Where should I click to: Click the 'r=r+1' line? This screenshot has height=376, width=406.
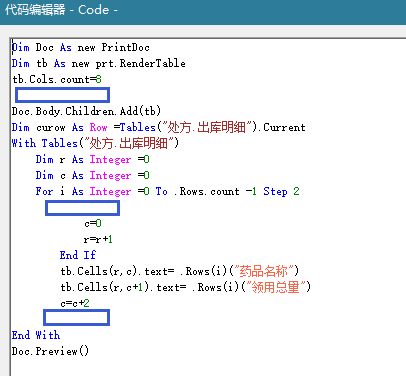tap(98, 239)
